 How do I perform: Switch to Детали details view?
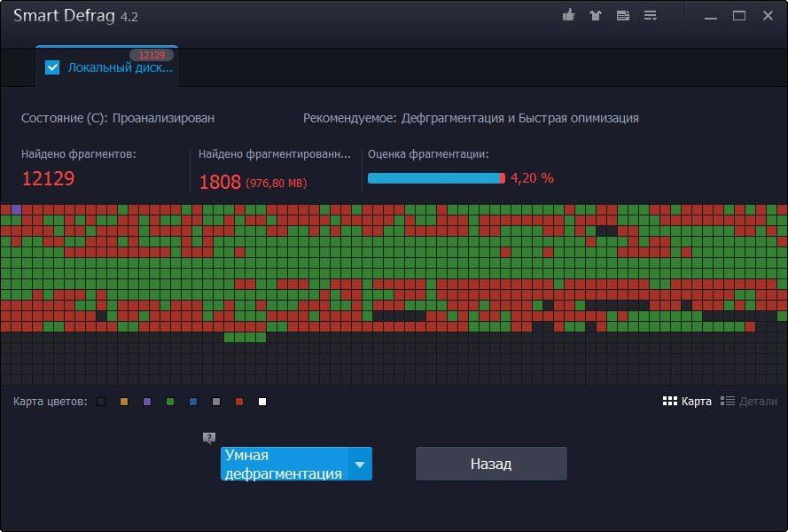pos(748,401)
